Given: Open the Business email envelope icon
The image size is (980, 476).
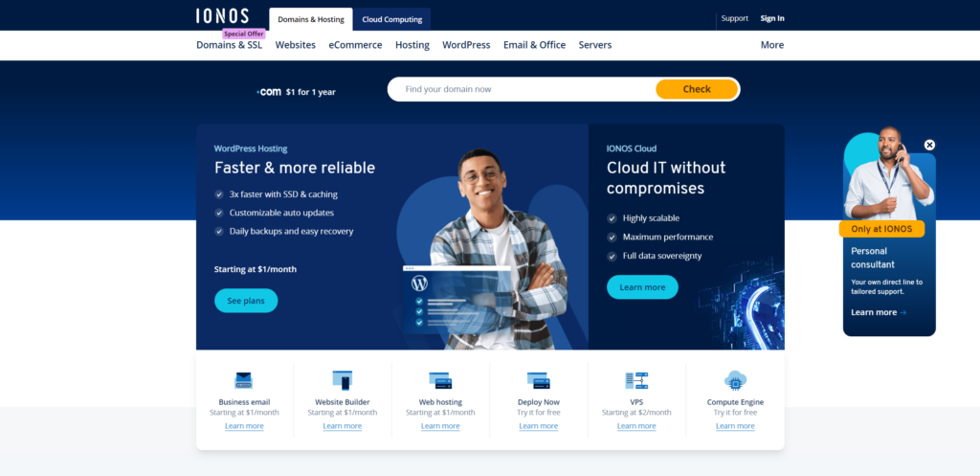Looking at the screenshot, I should pyautogui.click(x=244, y=380).
